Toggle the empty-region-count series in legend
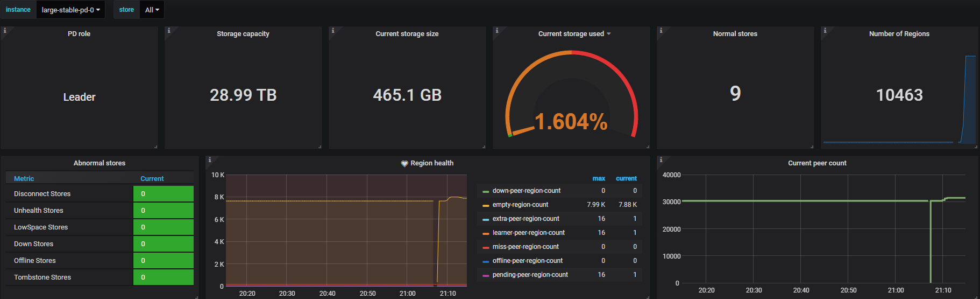980x299 pixels. click(x=520, y=205)
